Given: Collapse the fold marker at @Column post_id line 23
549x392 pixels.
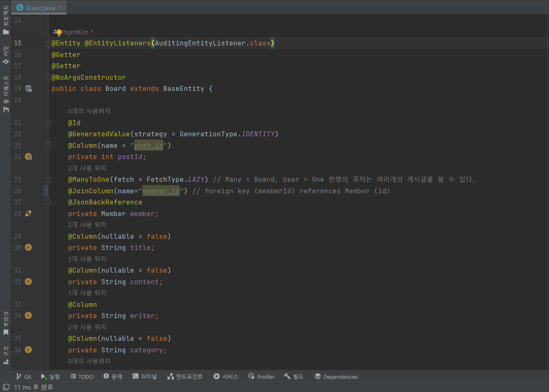Looking at the screenshot, I should [x=48, y=145].
